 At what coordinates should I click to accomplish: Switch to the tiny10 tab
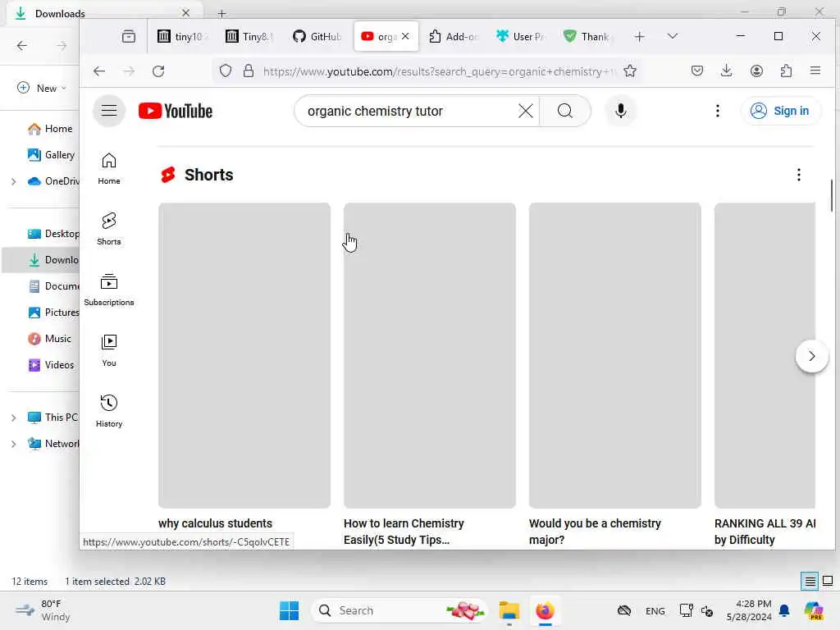coord(180,36)
